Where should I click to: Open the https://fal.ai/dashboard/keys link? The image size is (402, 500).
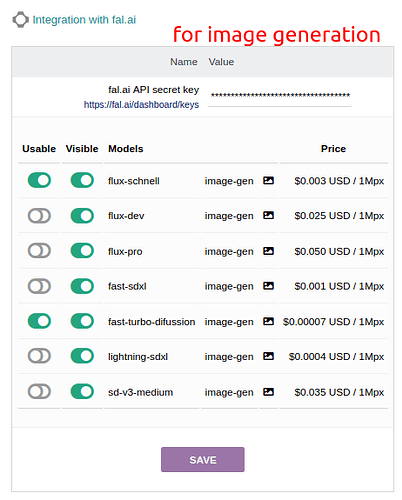[141, 105]
